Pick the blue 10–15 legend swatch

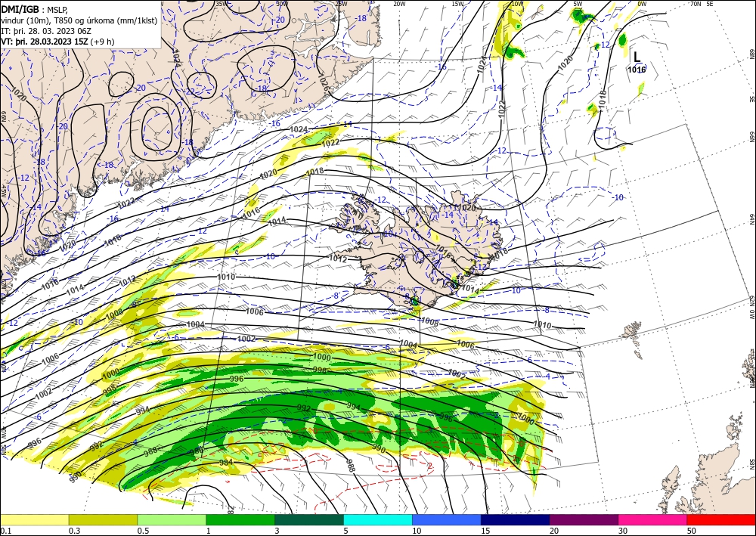(x=447, y=519)
